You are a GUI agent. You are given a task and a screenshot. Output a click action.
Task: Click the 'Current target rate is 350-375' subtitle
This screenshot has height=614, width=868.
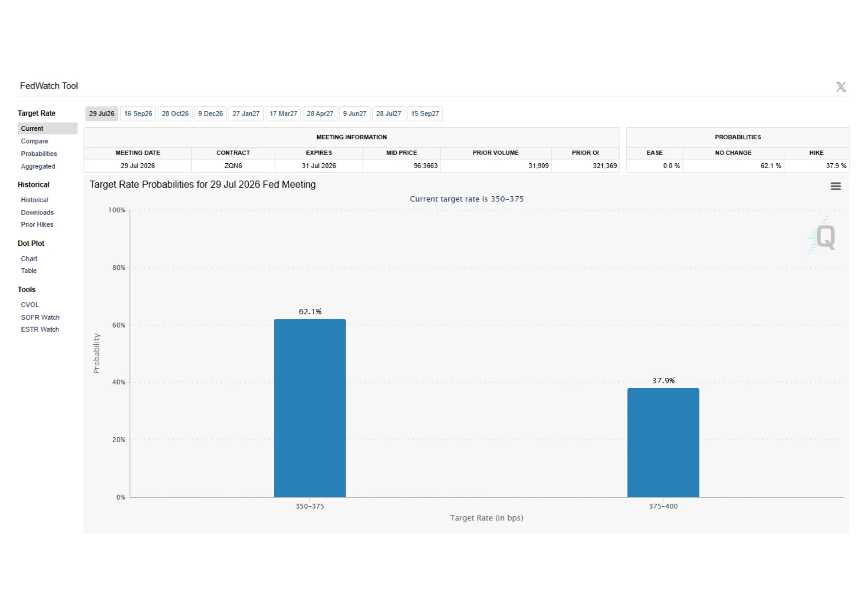[467, 199]
